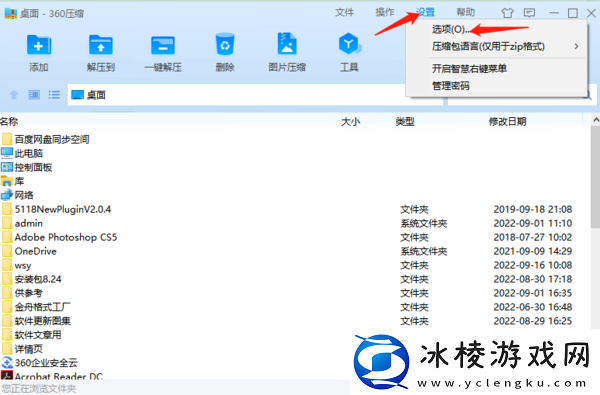Click the 设置 menu

pos(425,12)
